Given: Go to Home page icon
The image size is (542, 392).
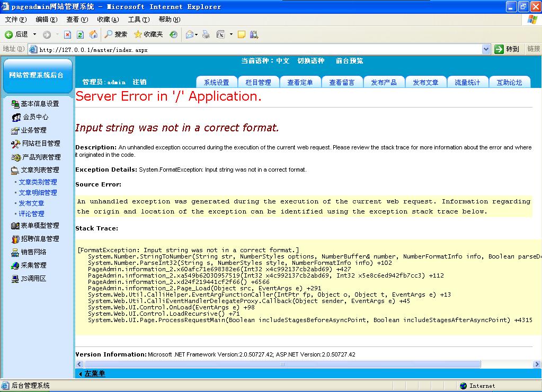Looking at the screenshot, I should pos(93,34).
